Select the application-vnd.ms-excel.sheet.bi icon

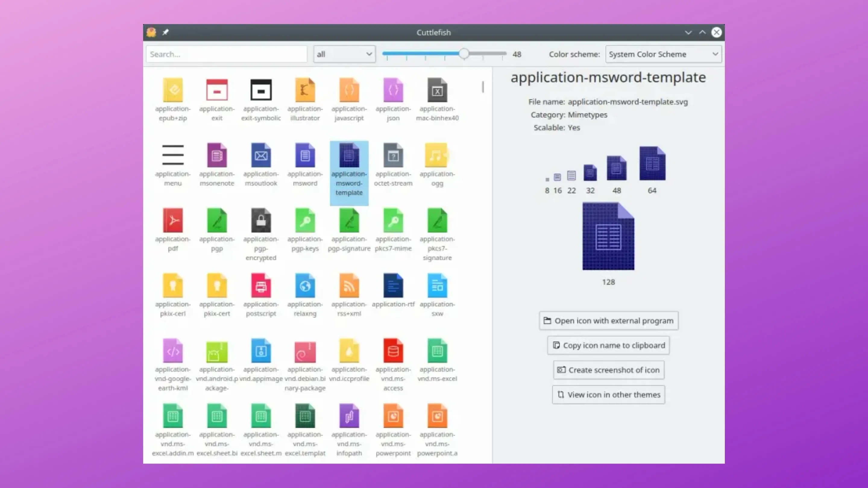[217, 416]
